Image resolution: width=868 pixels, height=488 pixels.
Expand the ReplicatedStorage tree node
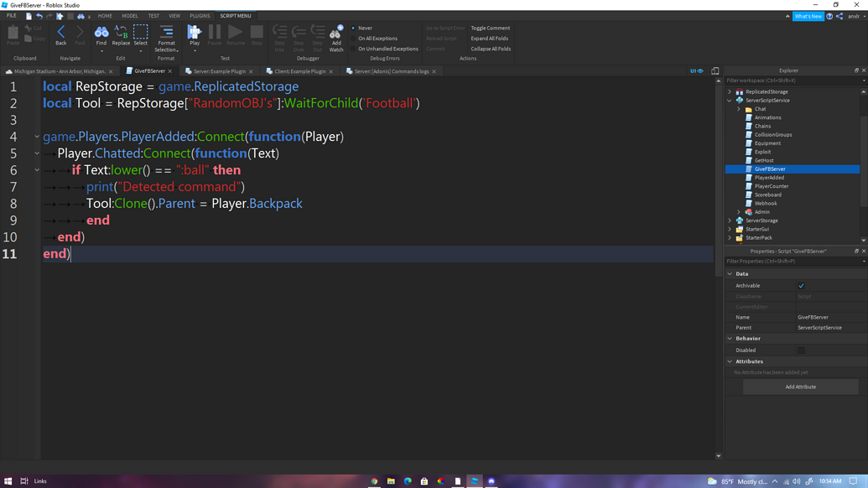point(730,92)
